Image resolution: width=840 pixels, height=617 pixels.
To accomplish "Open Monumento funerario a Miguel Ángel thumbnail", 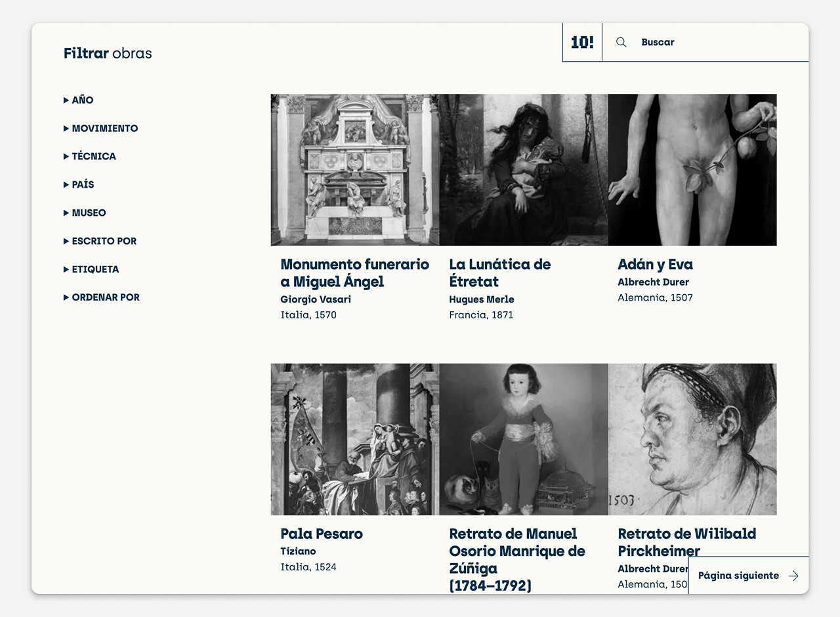I will 355,170.
